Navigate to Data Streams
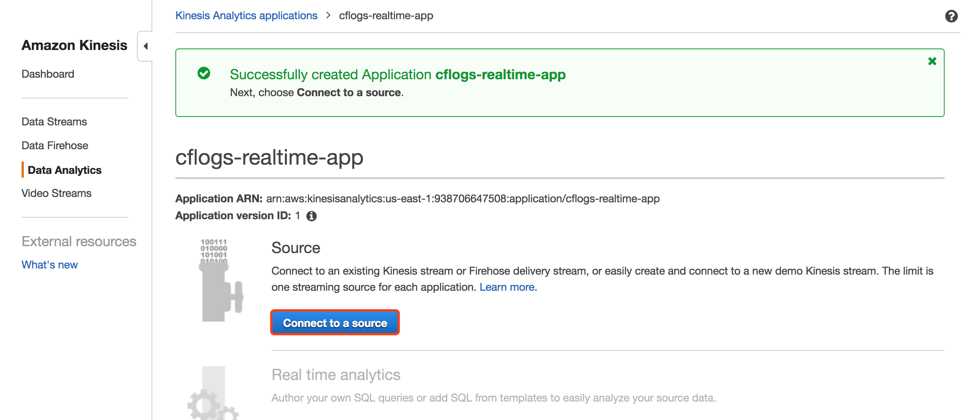This screenshot has width=980, height=420. pos(54,122)
